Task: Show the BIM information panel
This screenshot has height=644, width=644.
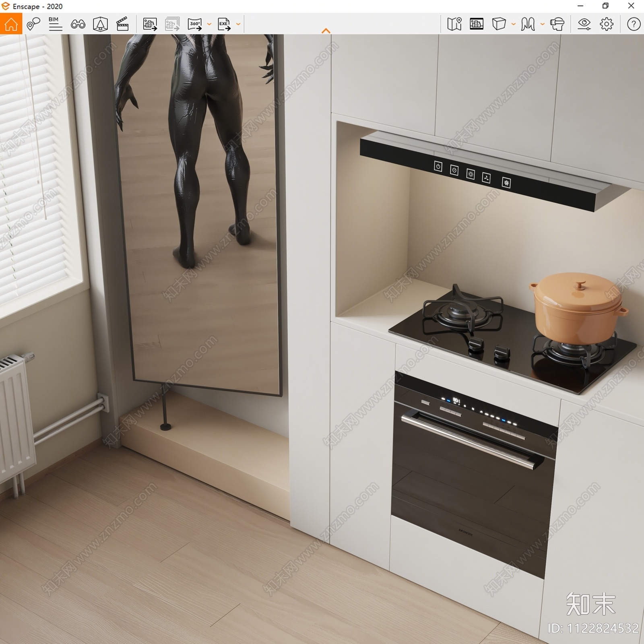Action: pyautogui.click(x=55, y=24)
